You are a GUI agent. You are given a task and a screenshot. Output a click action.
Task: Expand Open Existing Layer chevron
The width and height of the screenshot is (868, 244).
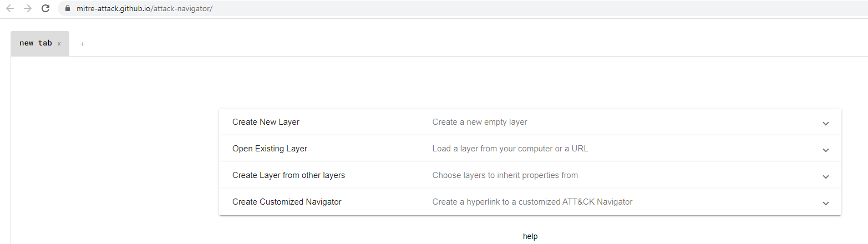826,150
